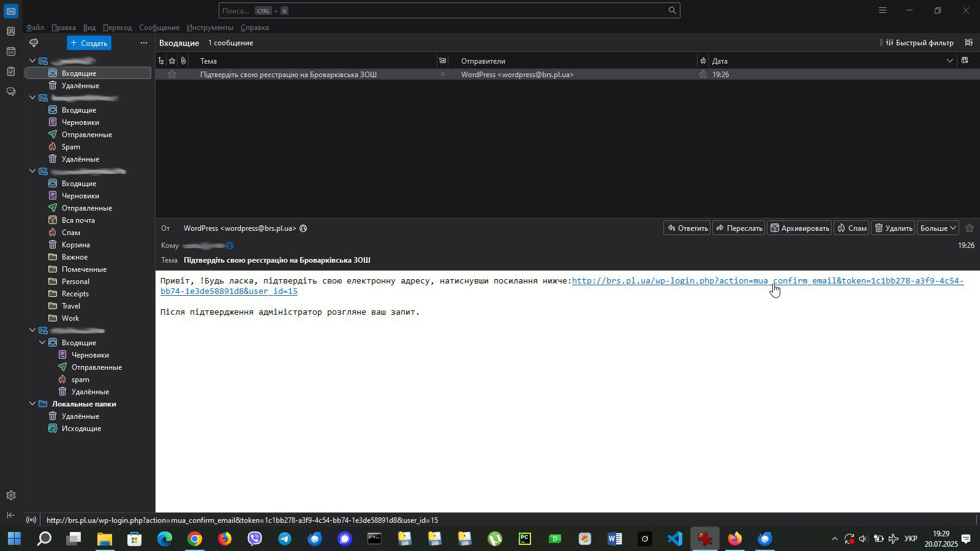
Task: Collapse the Local Folders tree
Action: (32, 404)
